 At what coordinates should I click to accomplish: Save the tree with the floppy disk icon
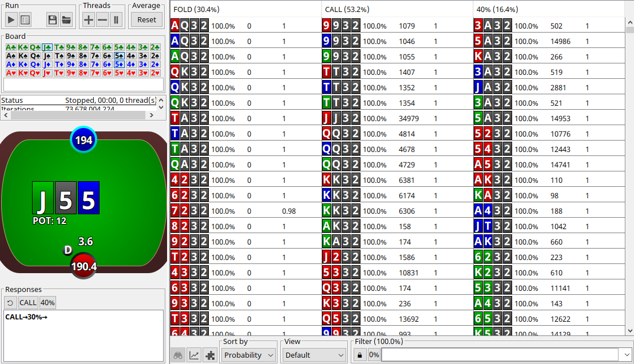(x=52, y=20)
